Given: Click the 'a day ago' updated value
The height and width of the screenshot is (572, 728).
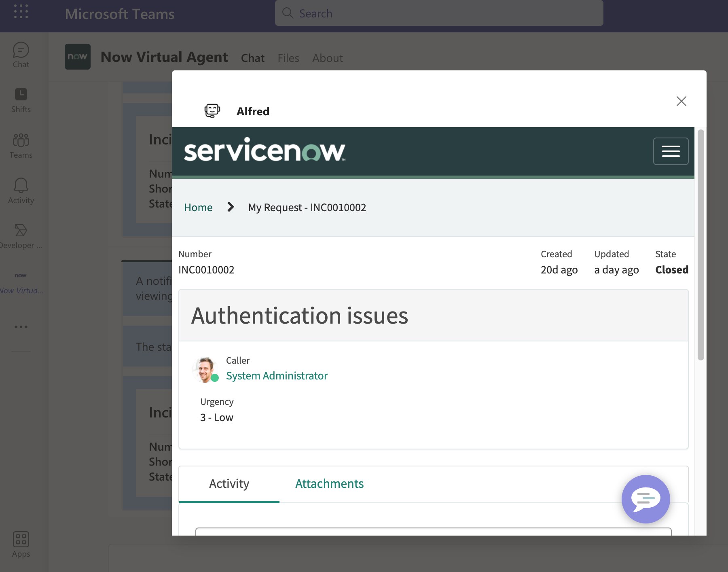Looking at the screenshot, I should [x=616, y=270].
